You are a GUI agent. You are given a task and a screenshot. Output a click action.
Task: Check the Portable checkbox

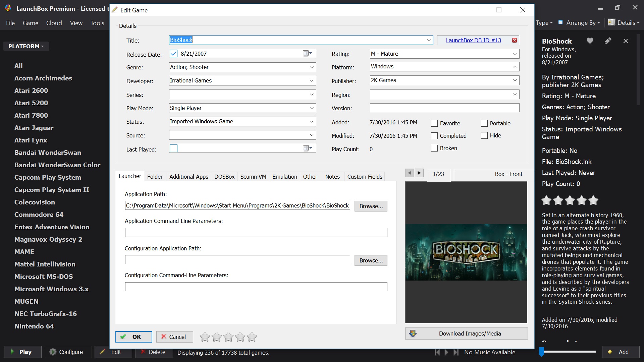484,123
